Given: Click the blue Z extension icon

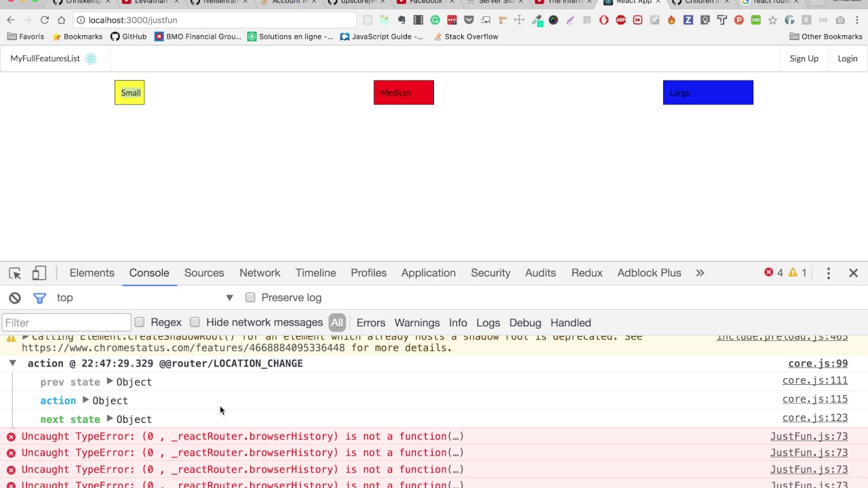Looking at the screenshot, I should click(688, 20).
